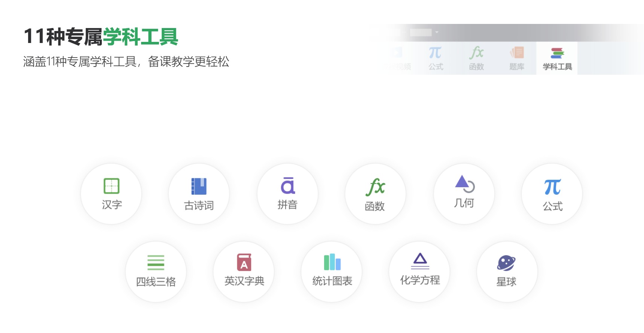Select the 古诗词 poetry book icon
This screenshot has width=644, height=333.
click(x=199, y=194)
